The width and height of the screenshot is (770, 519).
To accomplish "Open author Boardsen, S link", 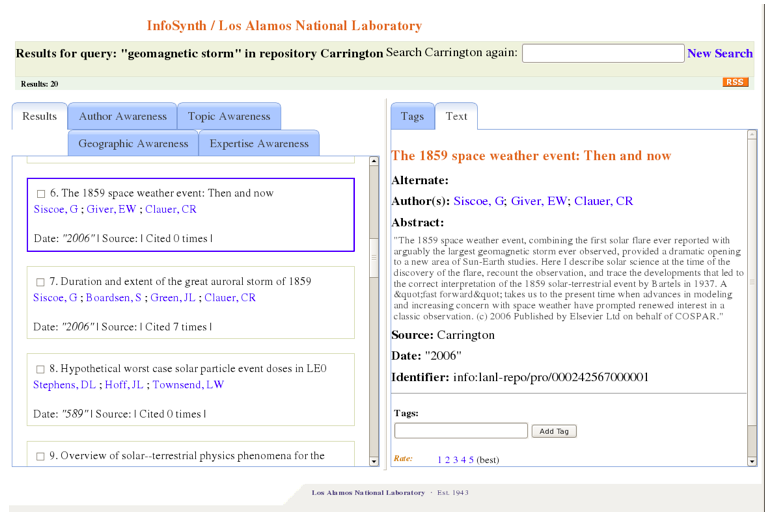I will (x=113, y=298).
